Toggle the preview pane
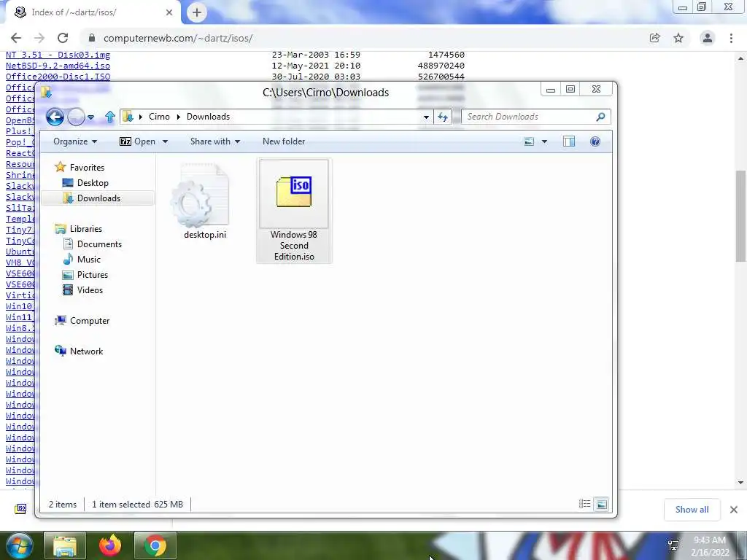This screenshot has height=560, width=747. pyautogui.click(x=569, y=141)
